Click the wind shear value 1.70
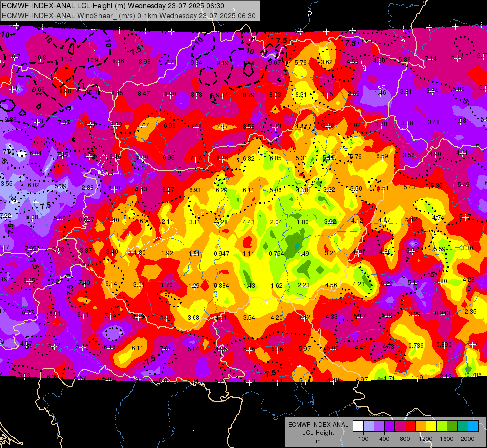Viewport: 487px width, 448px height. pos(167,285)
